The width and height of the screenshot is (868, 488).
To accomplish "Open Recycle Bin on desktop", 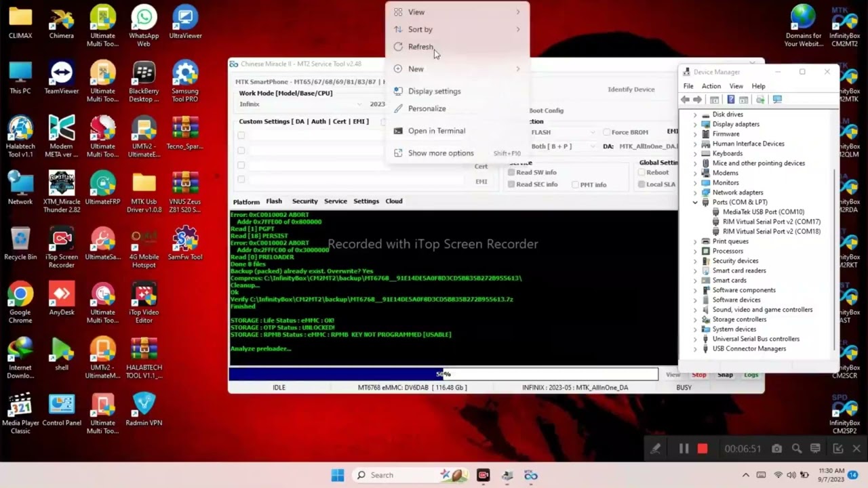I will (20, 244).
